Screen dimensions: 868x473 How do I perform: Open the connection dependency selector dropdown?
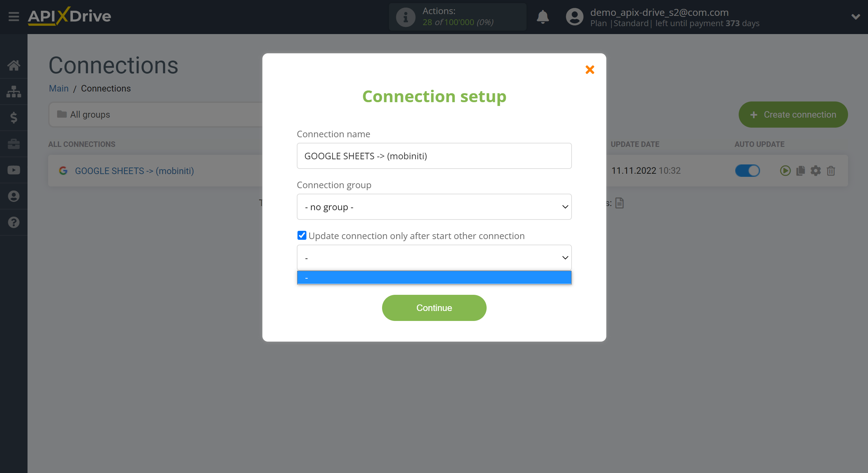434,257
